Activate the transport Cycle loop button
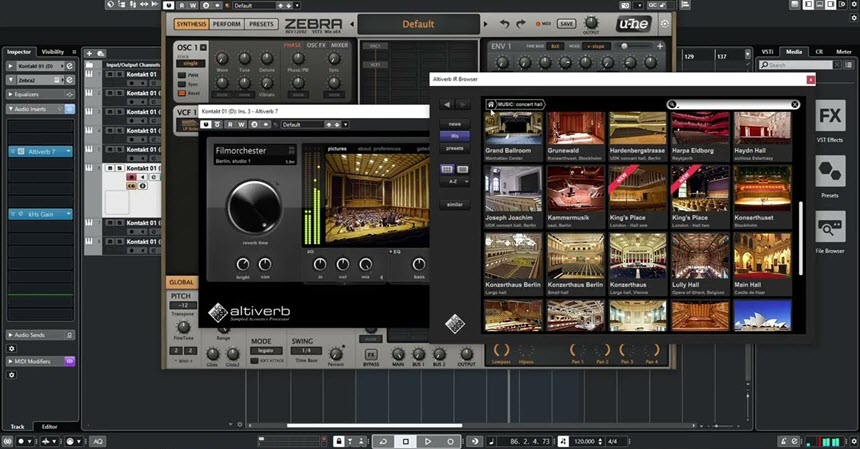Image resolution: width=860 pixels, height=449 pixels. point(383,441)
